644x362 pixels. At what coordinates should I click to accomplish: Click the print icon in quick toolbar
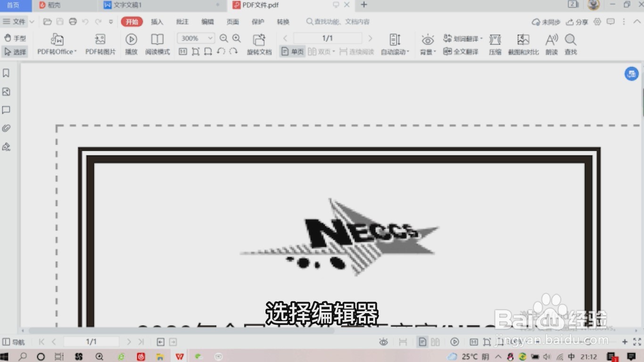coord(73,22)
